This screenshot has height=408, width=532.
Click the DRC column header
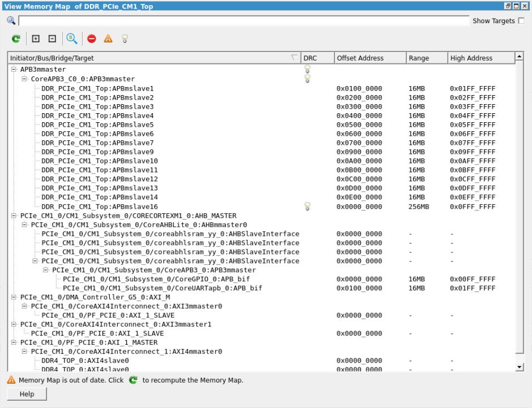[x=316, y=57]
